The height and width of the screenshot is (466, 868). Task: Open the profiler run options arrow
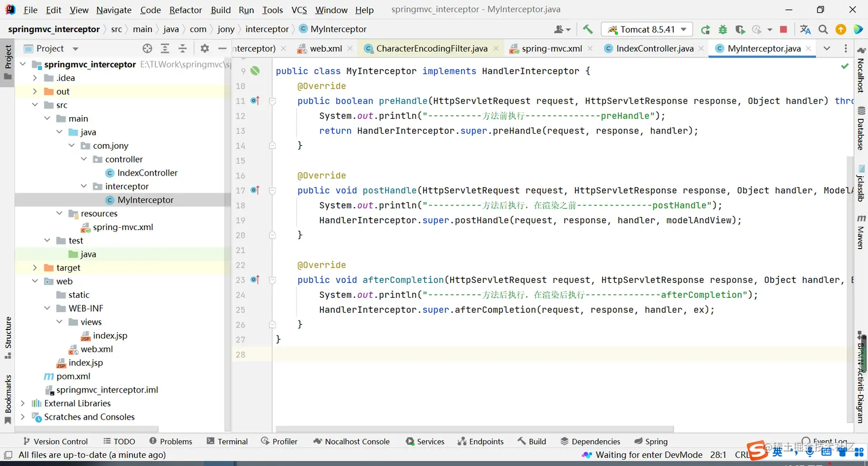click(769, 30)
